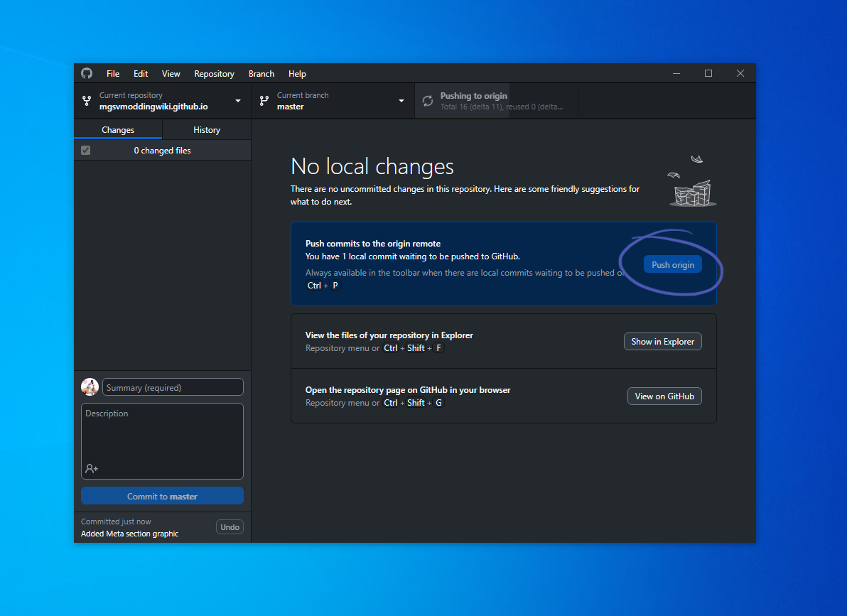Click the spinning sync icon for Pushing to origin
Screen dimensions: 847x616
coord(428,100)
